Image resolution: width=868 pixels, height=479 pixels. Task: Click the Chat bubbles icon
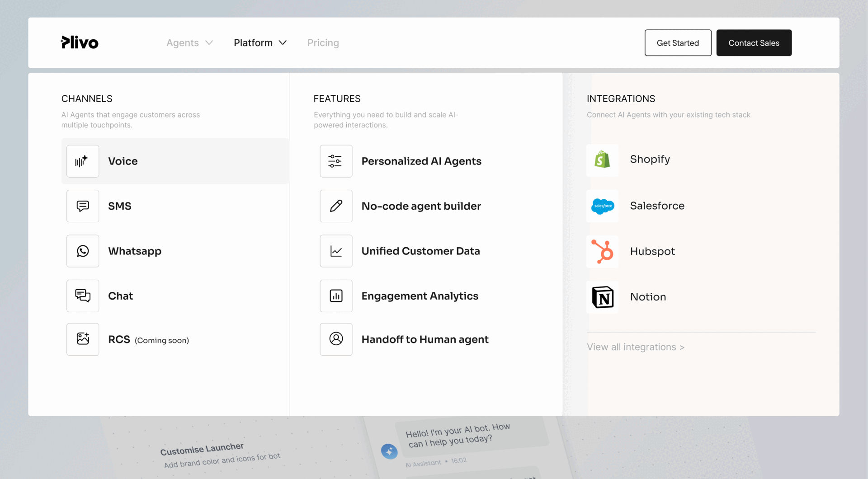82,296
